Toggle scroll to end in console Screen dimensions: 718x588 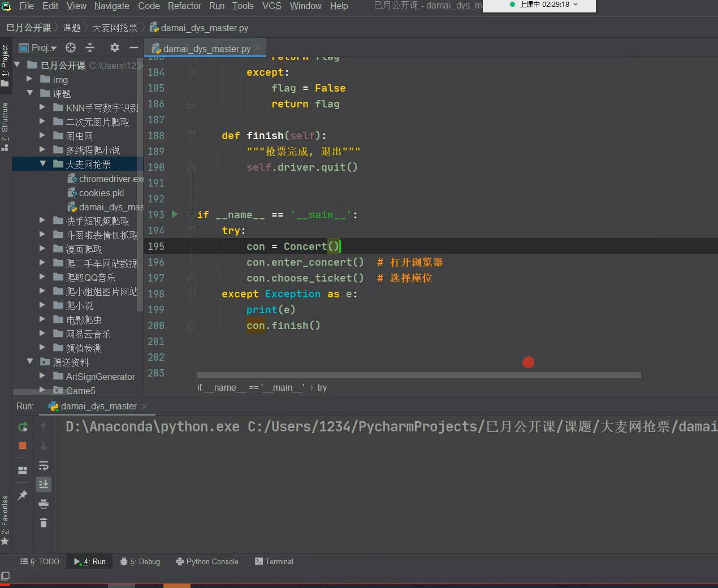click(44, 484)
